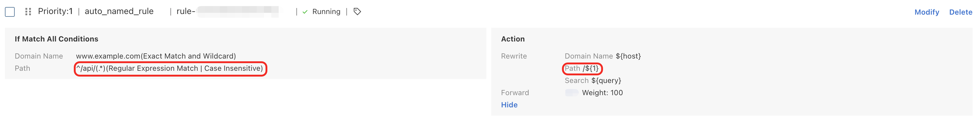Select the rule checkbox
980x122 pixels.
[x=10, y=12]
